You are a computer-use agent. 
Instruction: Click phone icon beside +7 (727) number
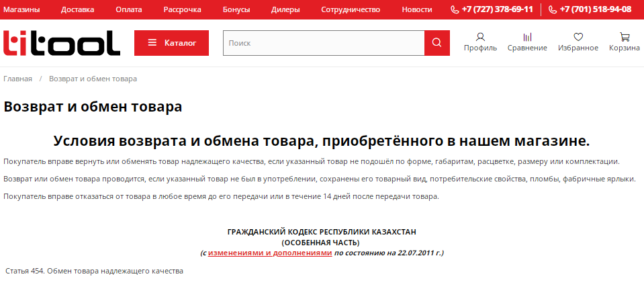click(455, 9)
